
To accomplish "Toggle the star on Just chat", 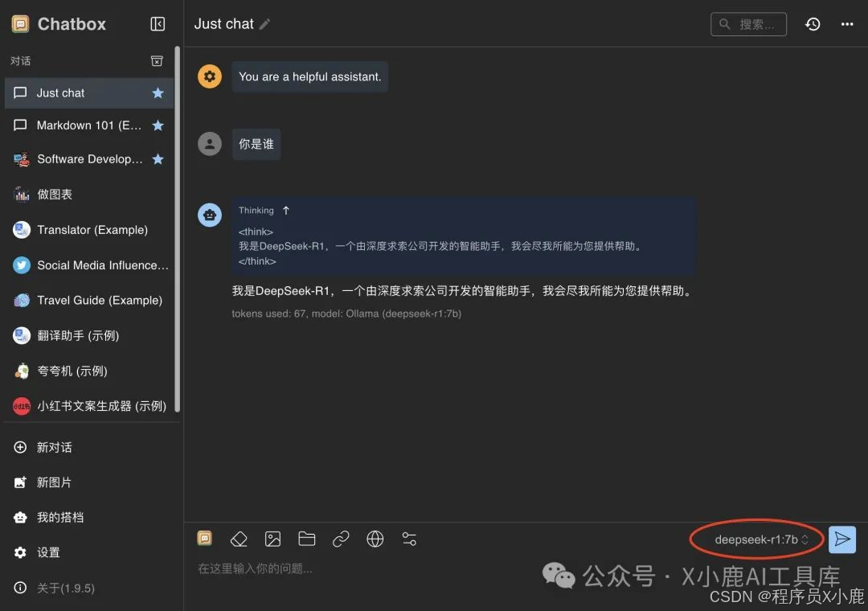I will pos(158,93).
